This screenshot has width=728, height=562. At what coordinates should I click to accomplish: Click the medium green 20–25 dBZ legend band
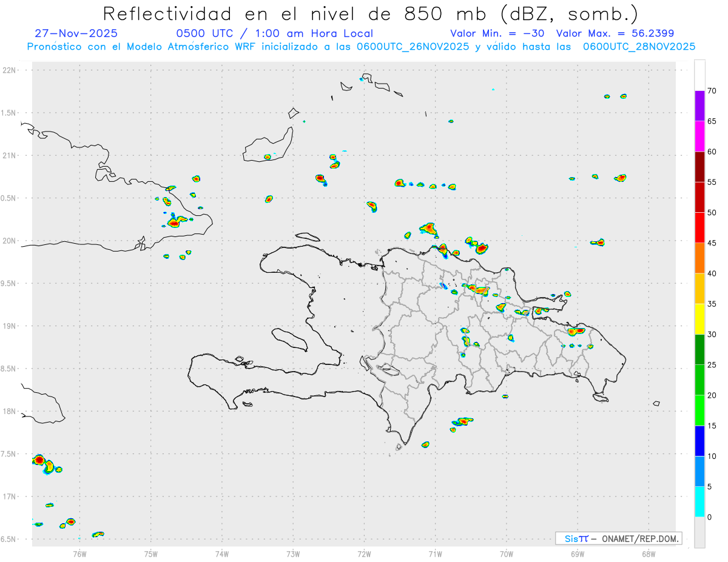click(699, 380)
